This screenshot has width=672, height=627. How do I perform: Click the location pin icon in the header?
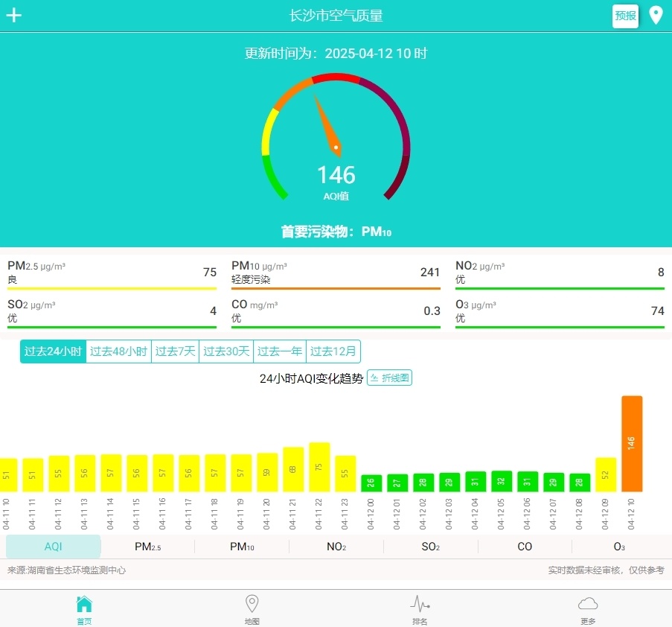[x=656, y=14]
